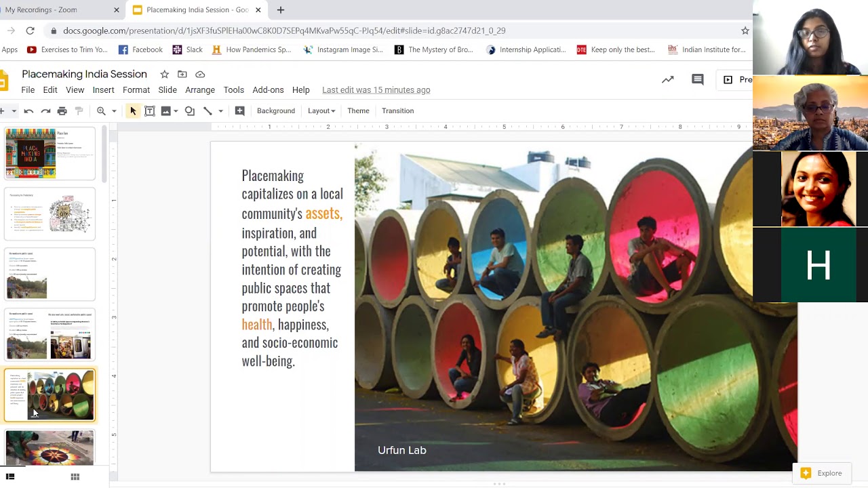This screenshot has width=868, height=488.
Task: Click the Placemaking India Session title field
Action: click(84, 74)
